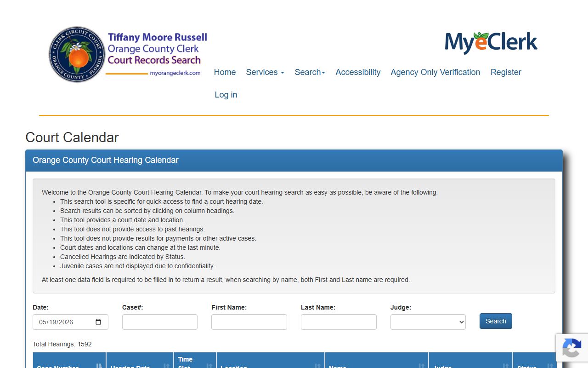Click the Total Hearings: 1592 text
The width and height of the screenshot is (588, 368).
point(62,344)
